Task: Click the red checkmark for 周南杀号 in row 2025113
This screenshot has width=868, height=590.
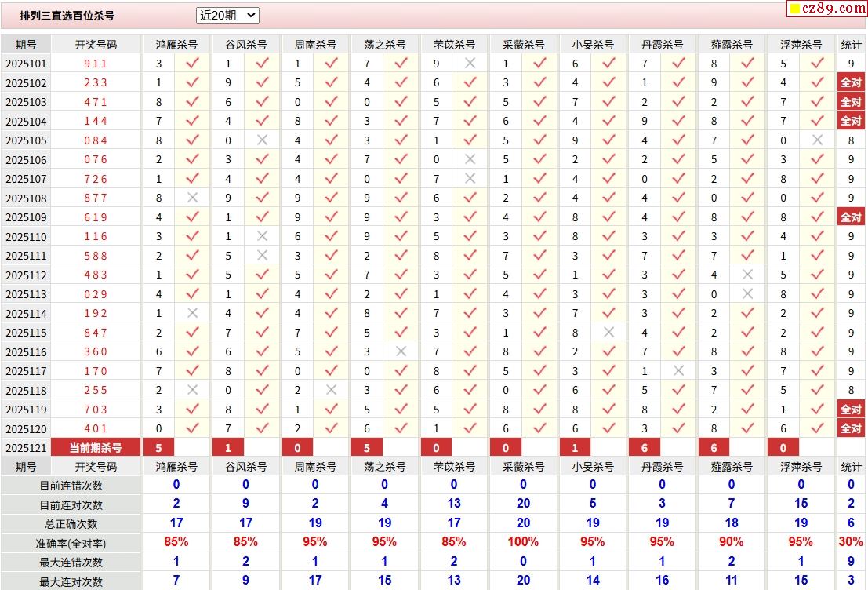Action: point(332,294)
